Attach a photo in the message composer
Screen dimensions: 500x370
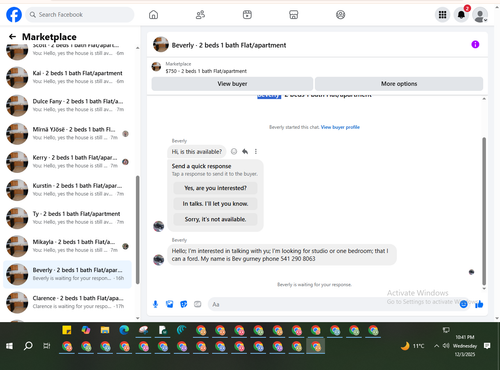point(170,304)
